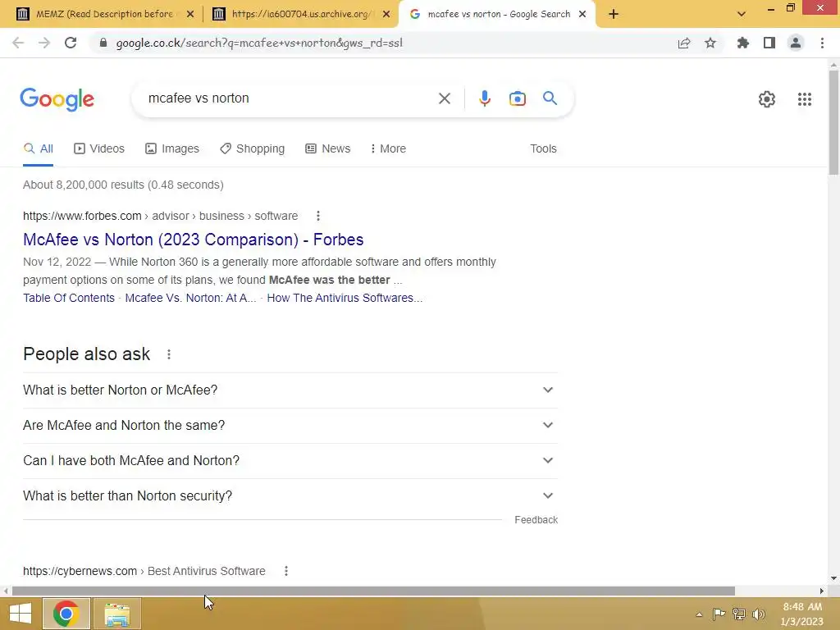
Task: Click the Feedback link
Action: click(x=536, y=520)
